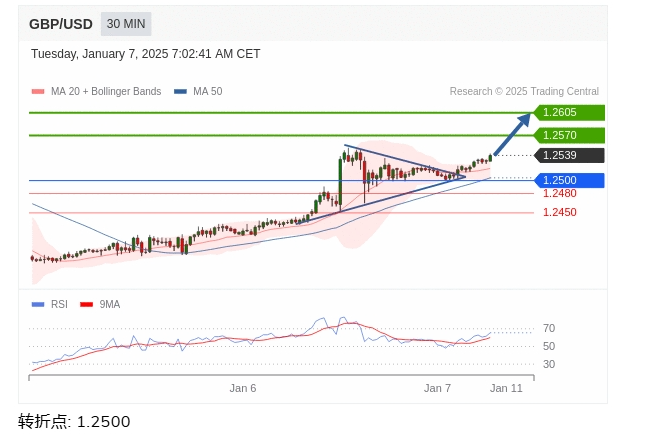Click the MA 50 legend label
Viewport: 672px width, 438px height.
(207, 91)
